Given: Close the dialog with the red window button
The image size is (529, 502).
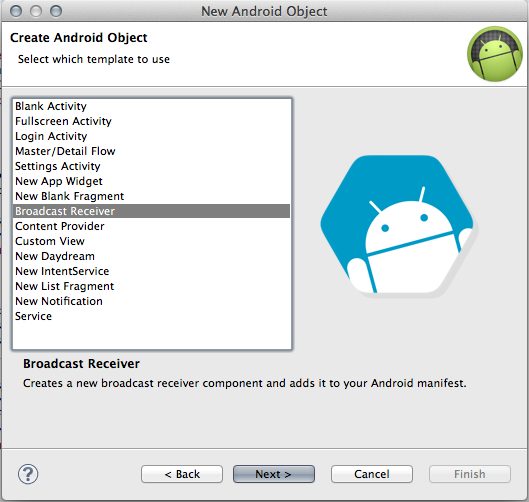Looking at the screenshot, I should pos(16,11).
